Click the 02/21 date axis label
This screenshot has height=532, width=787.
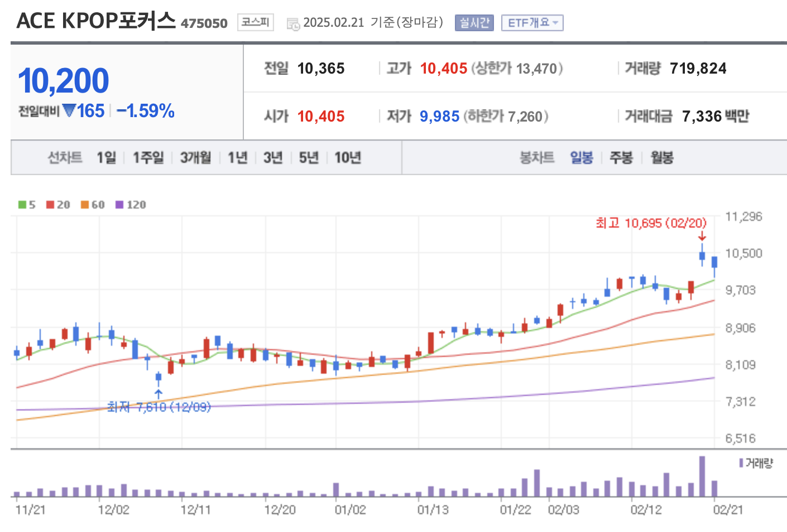[728, 510]
